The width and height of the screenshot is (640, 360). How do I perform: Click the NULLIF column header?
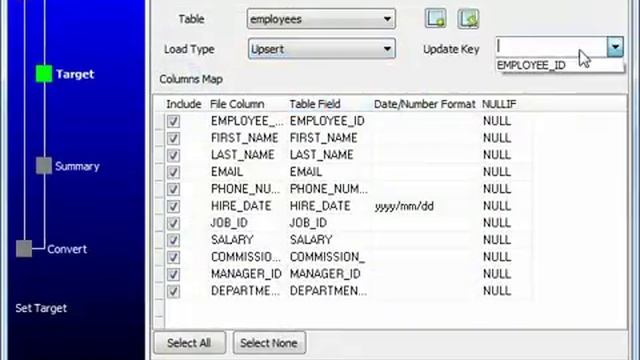(499, 104)
